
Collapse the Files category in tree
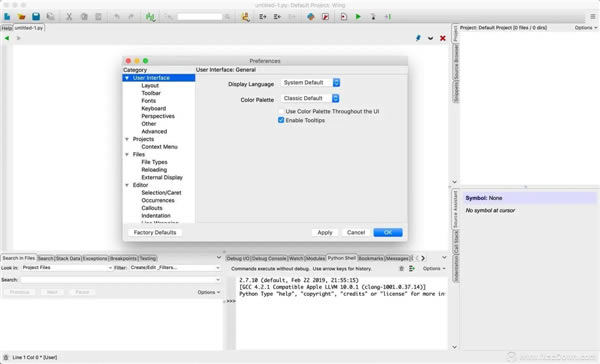[127, 155]
